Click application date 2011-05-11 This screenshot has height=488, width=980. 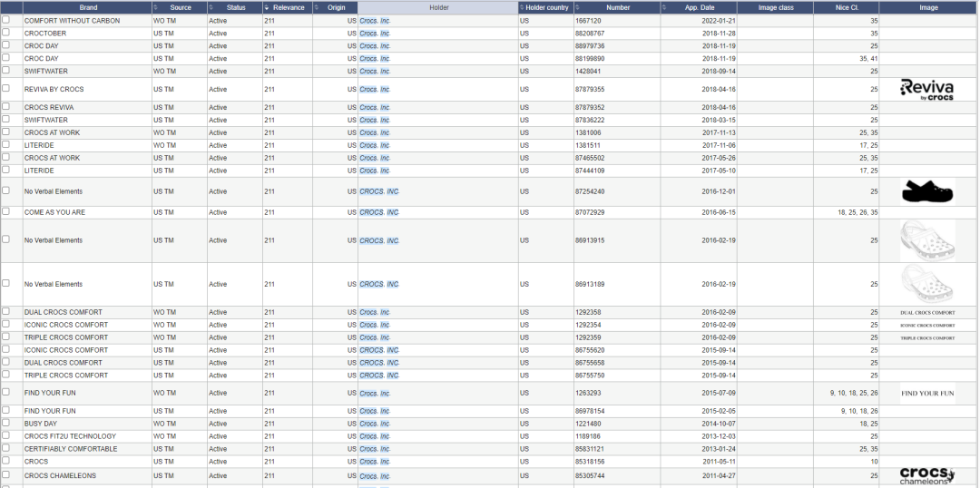tap(719, 462)
